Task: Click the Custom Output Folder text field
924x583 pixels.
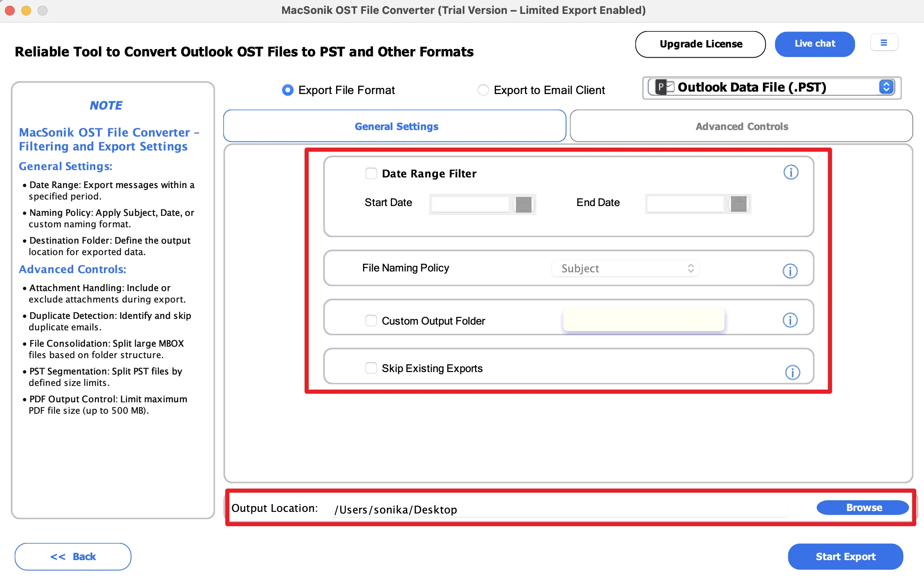Action: [644, 320]
